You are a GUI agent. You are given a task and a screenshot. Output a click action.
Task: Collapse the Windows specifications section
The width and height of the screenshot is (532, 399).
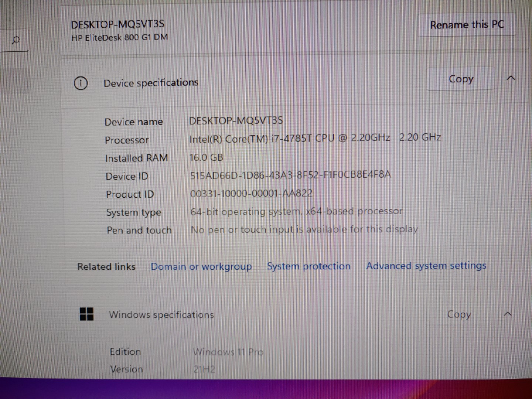[x=508, y=314]
